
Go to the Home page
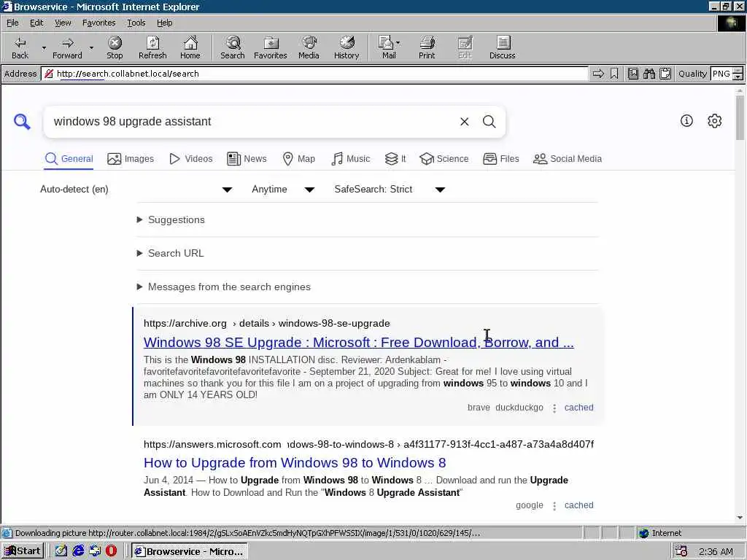click(190, 47)
